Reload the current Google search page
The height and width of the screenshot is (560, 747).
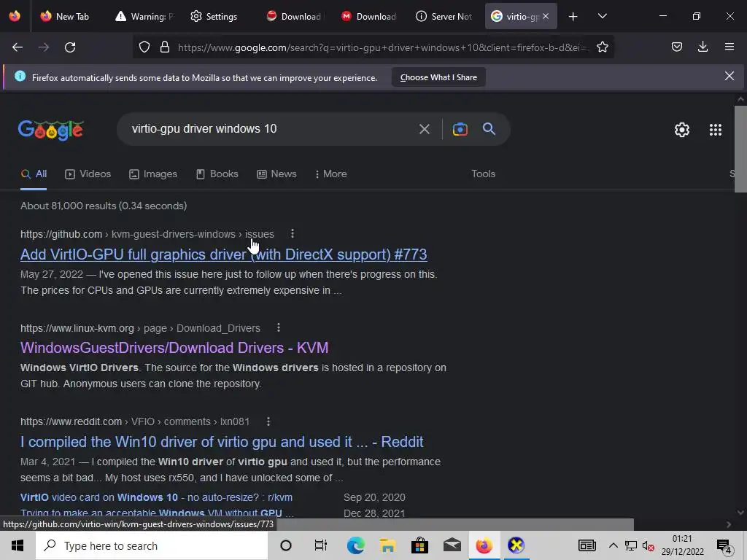[x=70, y=47]
